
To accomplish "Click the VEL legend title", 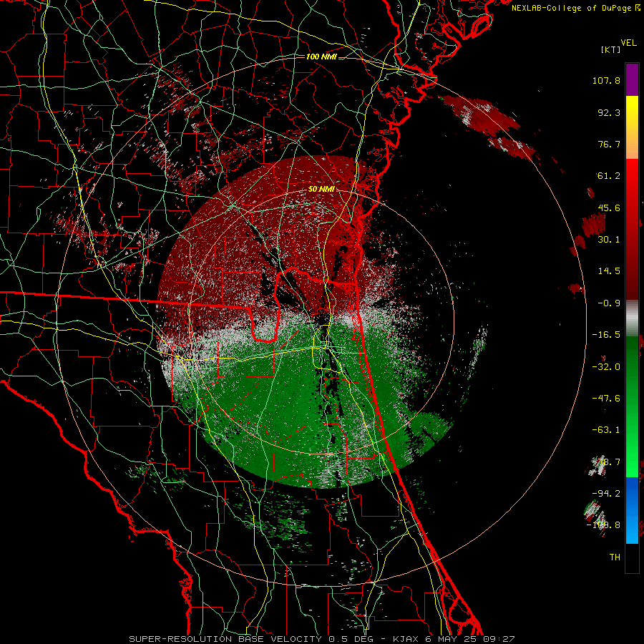I will click(628, 43).
